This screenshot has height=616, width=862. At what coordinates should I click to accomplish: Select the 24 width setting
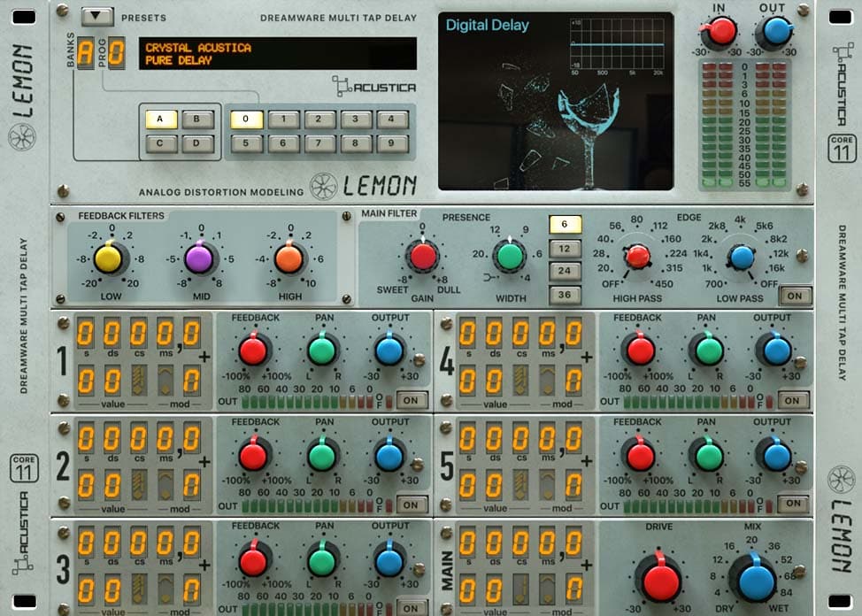click(567, 272)
